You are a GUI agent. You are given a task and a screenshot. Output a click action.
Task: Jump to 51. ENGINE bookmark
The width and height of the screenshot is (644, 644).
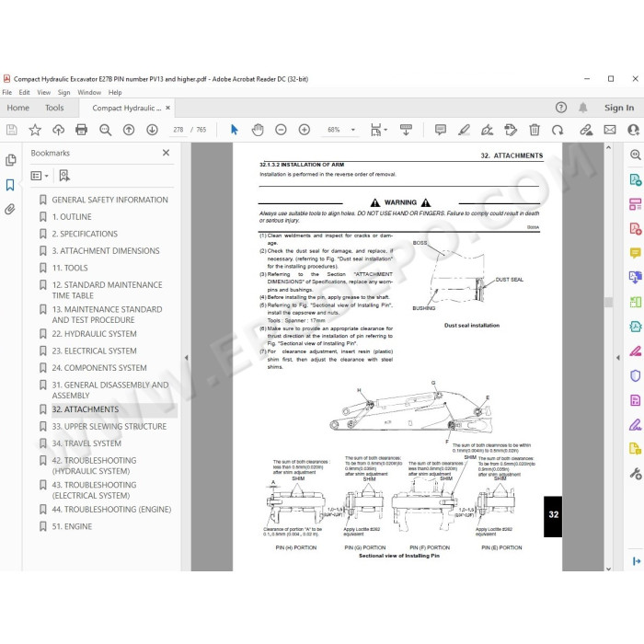point(72,526)
